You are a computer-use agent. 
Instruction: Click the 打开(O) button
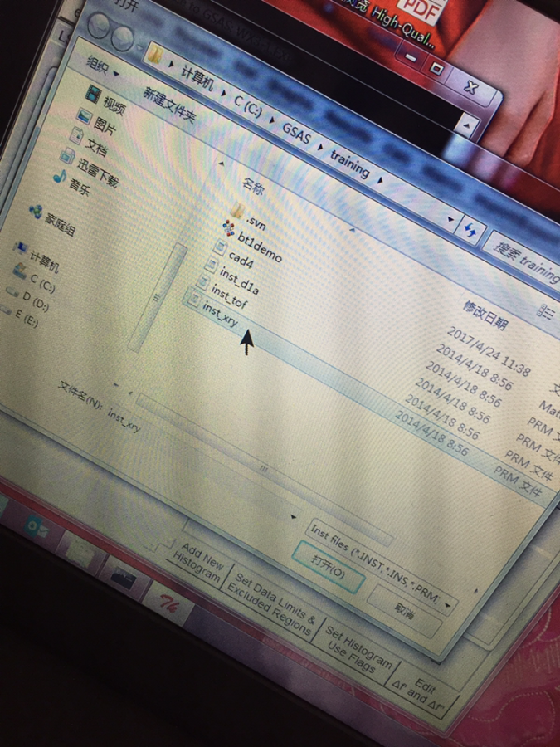328,566
